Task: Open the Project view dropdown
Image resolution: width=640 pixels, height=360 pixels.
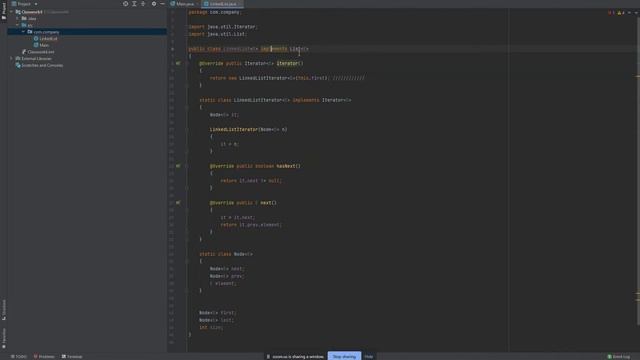Action: click(x=25, y=4)
